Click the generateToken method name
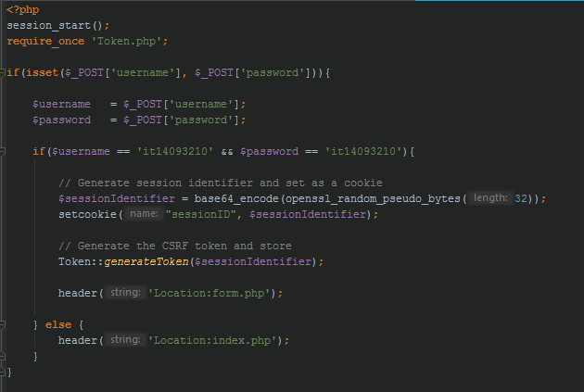The image size is (584, 392). (x=146, y=261)
